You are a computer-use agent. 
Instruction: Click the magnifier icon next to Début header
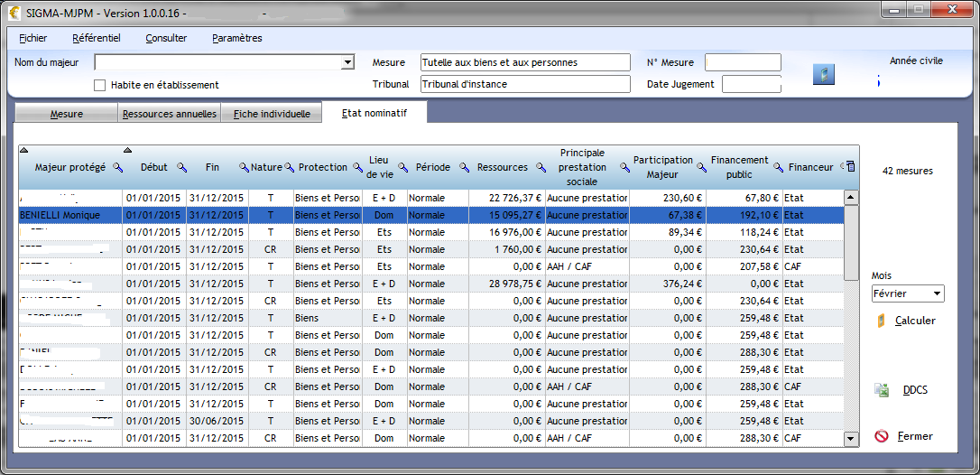[181, 168]
